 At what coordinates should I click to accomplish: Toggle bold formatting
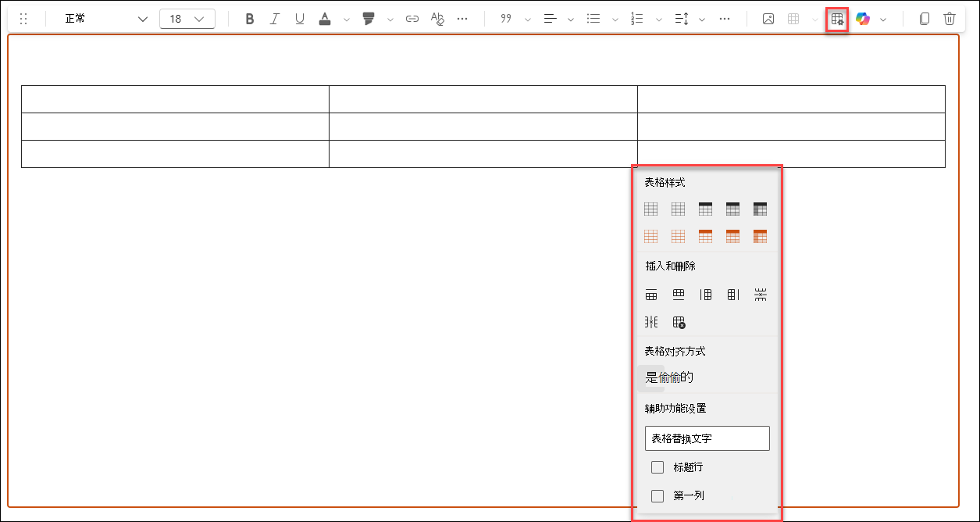(x=250, y=19)
